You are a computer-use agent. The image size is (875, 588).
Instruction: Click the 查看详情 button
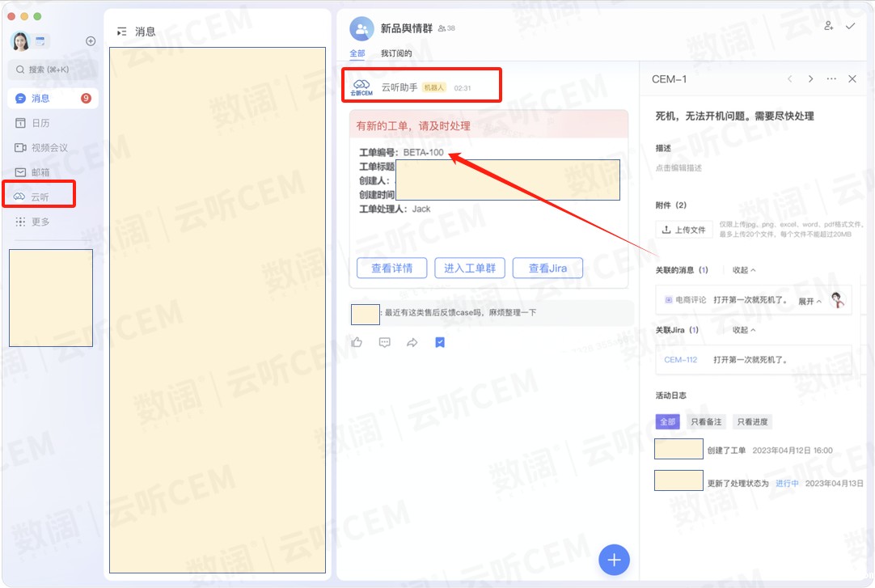click(391, 269)
